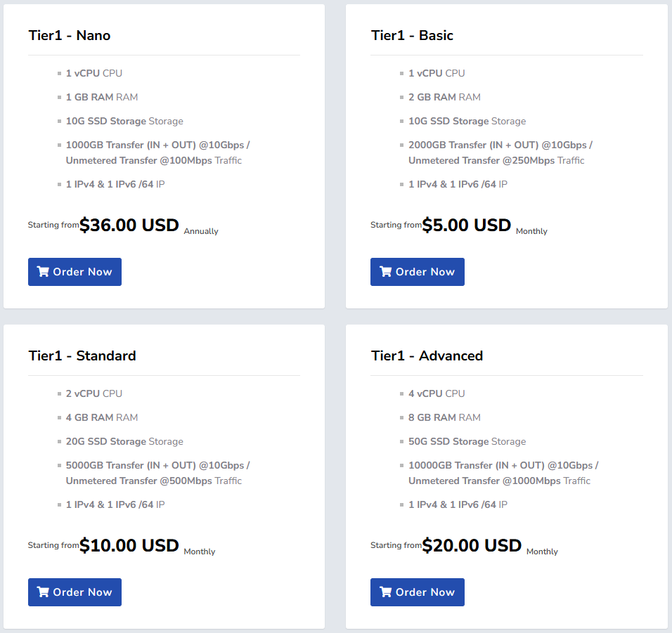Click cart icon in Tier1 - Nano order button
Screen dimensions: 672x633
(43, 272)
